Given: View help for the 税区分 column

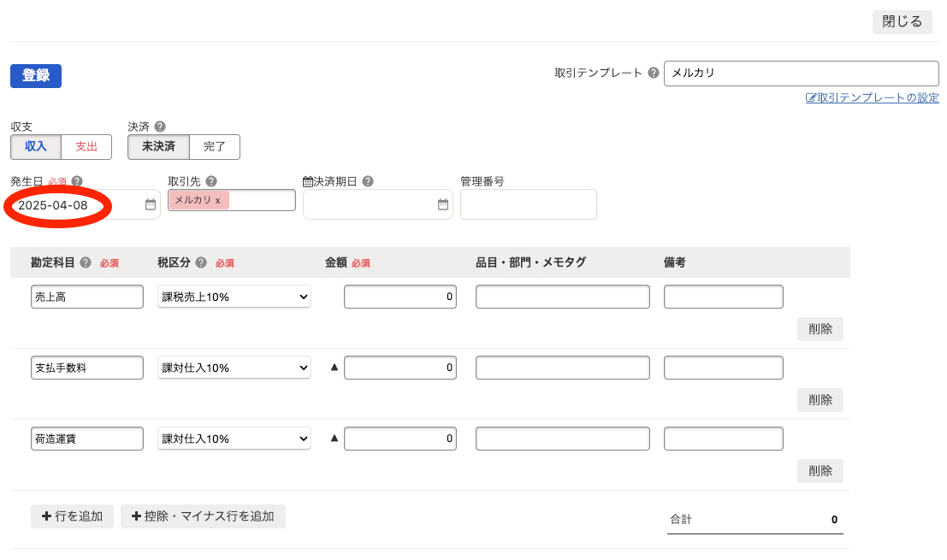Looking at the screenshot, I should pyautogui.click(x=200, y=262).
